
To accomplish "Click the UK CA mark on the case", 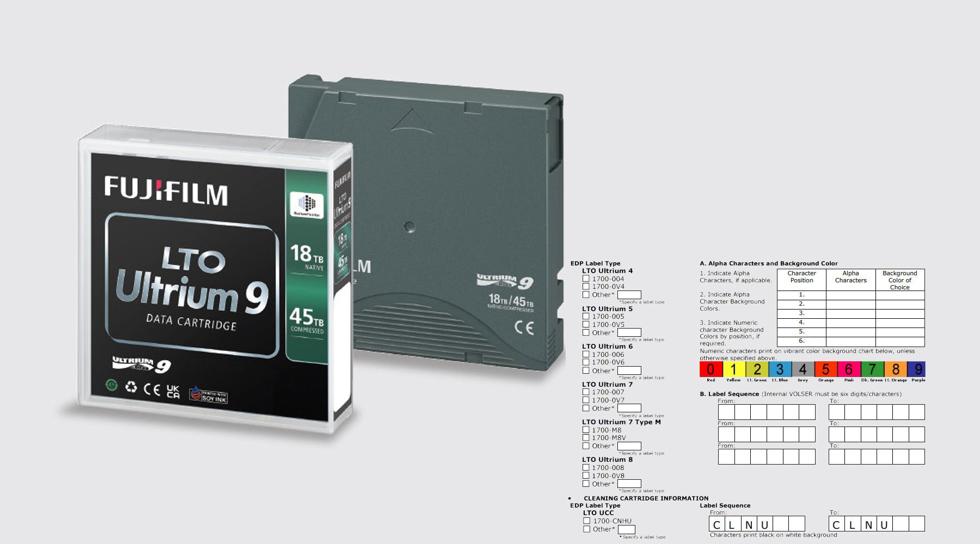I will [173, 391].
